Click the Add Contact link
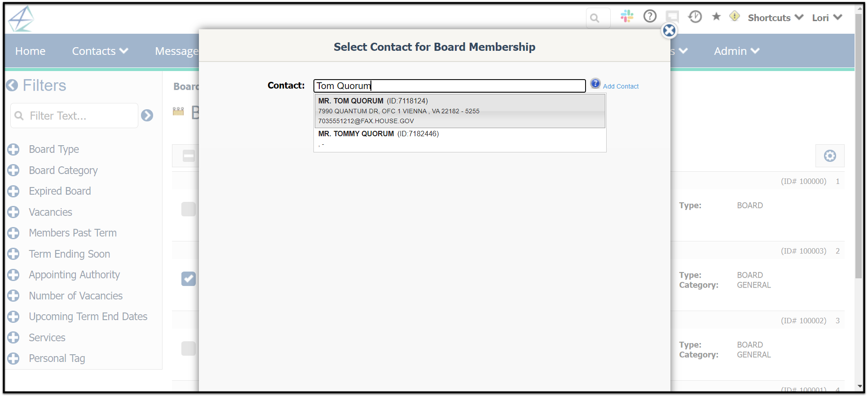The image size is (868, 397). tap(621, 86)
